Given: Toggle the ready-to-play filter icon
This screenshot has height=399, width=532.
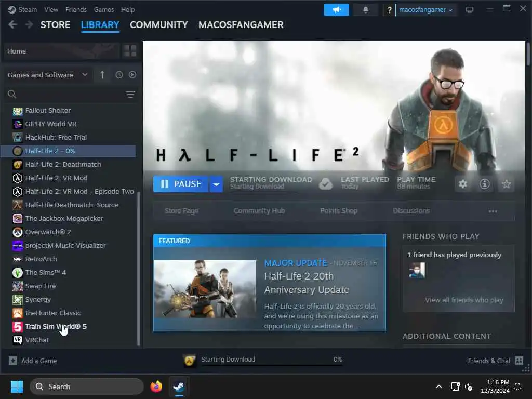Looking at the screenshot, I should coord(132,75).
